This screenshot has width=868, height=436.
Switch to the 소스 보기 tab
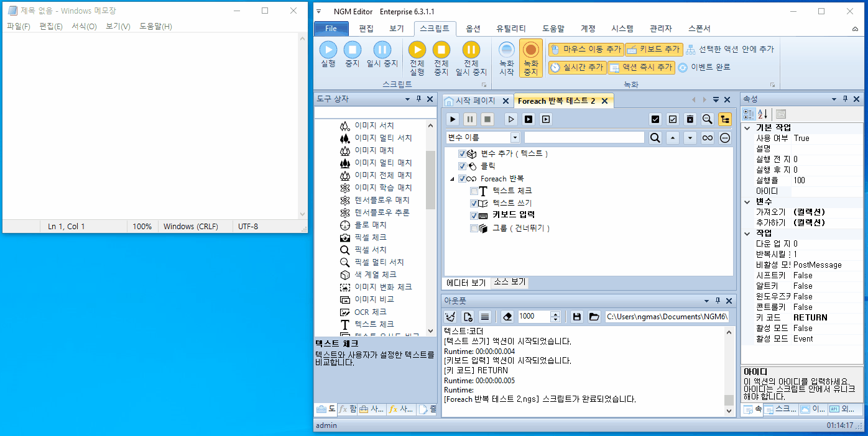coord(510,282)
